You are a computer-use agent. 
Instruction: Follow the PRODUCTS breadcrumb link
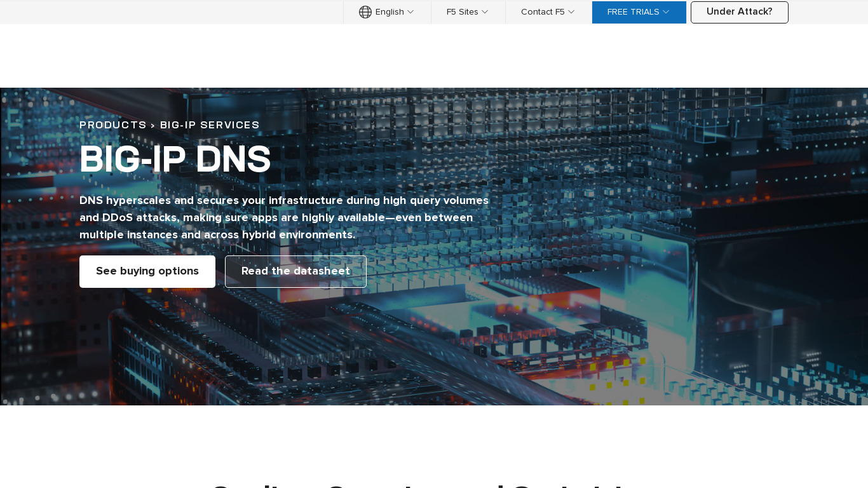[x=113, y=125]
